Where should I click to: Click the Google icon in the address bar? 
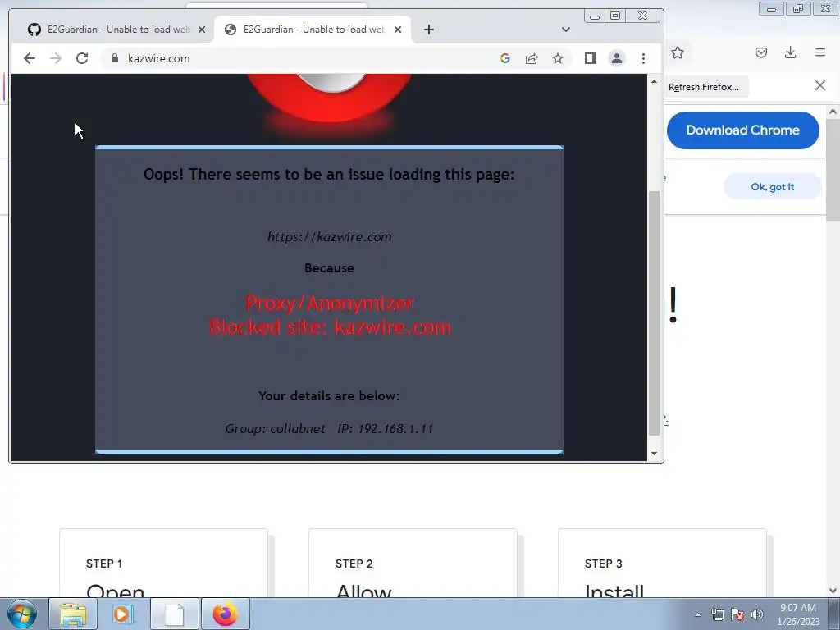tap(505, 58)
